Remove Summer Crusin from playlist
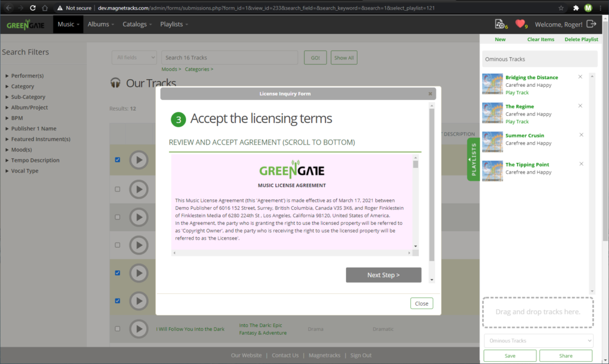609x364 pixels. 582,135
